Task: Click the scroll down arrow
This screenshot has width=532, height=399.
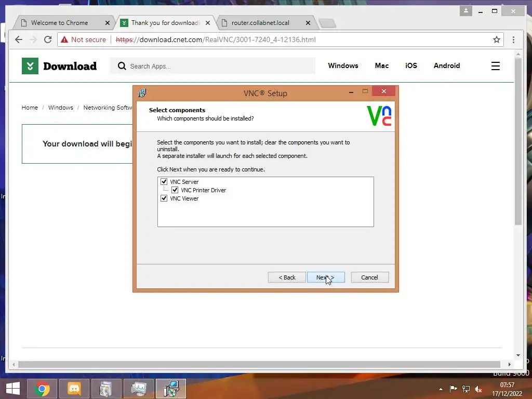Action: (x=518, y=355)
